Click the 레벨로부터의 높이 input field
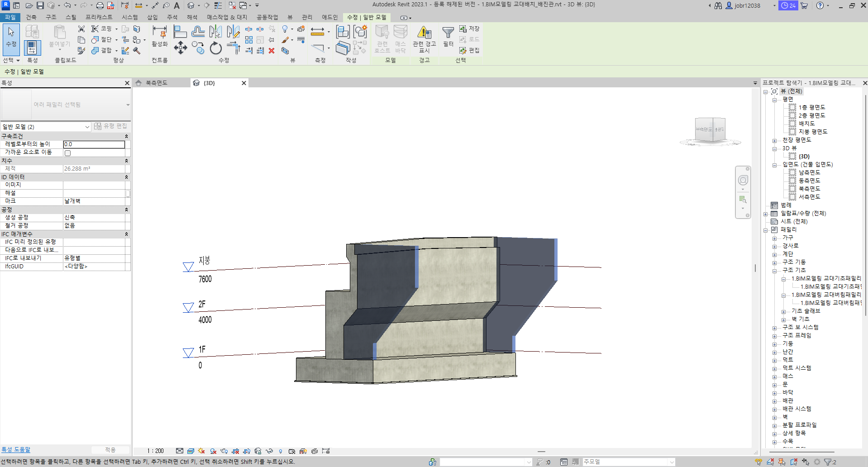Screen dimensions: 868x467 (x=94, y=144)
